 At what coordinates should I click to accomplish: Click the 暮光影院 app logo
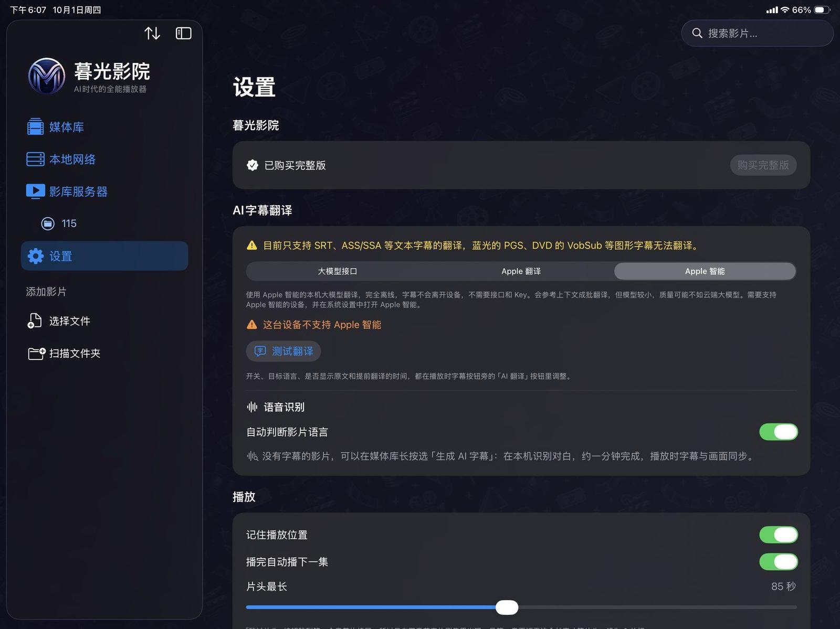tap(47, 76)
